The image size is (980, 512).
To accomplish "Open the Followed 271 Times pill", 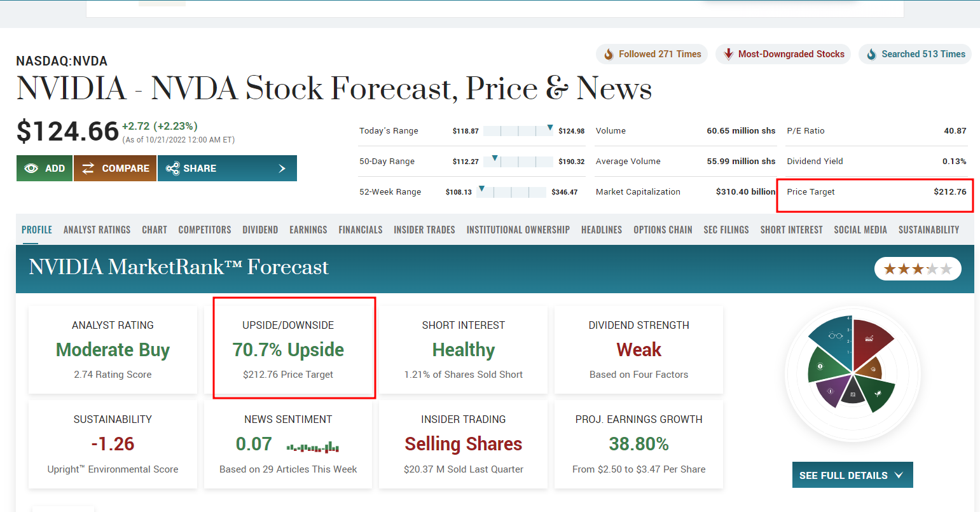I will click(x=652, y=55).
